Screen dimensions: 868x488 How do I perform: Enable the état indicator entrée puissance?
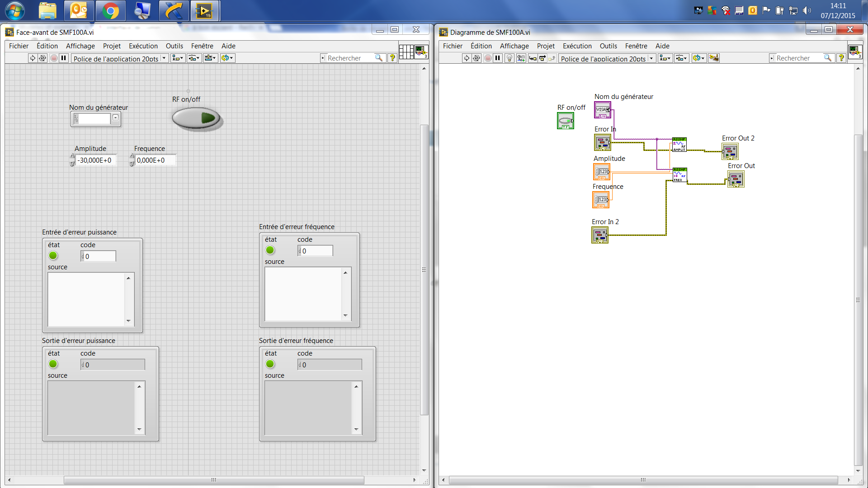pyautogui.click(x=53, y=256)
